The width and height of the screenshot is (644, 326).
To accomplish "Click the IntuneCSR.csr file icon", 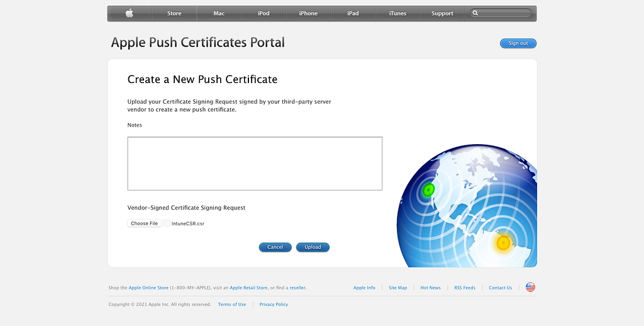I will 167,223.
